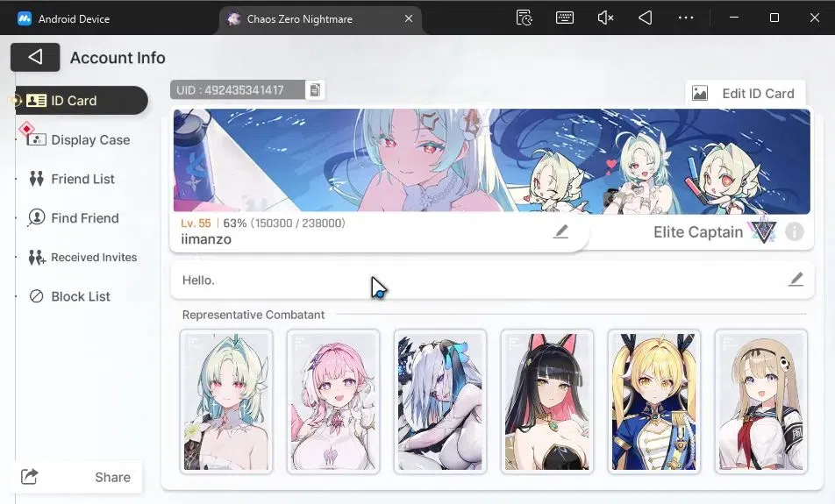This screenshot has width=835, height=504.
Task: Click the player name iimanzo
Action: tap(206, 239)
